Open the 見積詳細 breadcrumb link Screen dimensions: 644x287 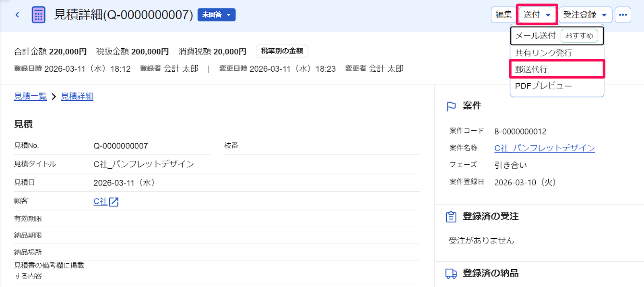(x=77, y=96)
